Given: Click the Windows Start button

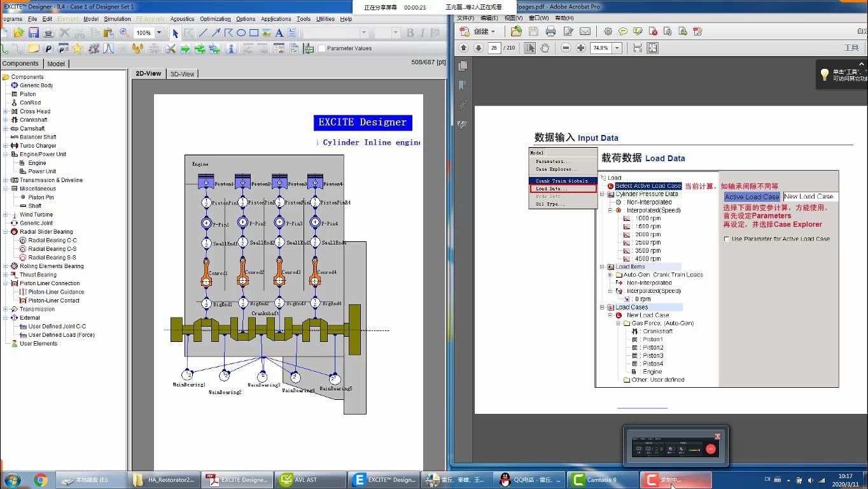Looking at the screenshot, I should [x=12, y=479].
